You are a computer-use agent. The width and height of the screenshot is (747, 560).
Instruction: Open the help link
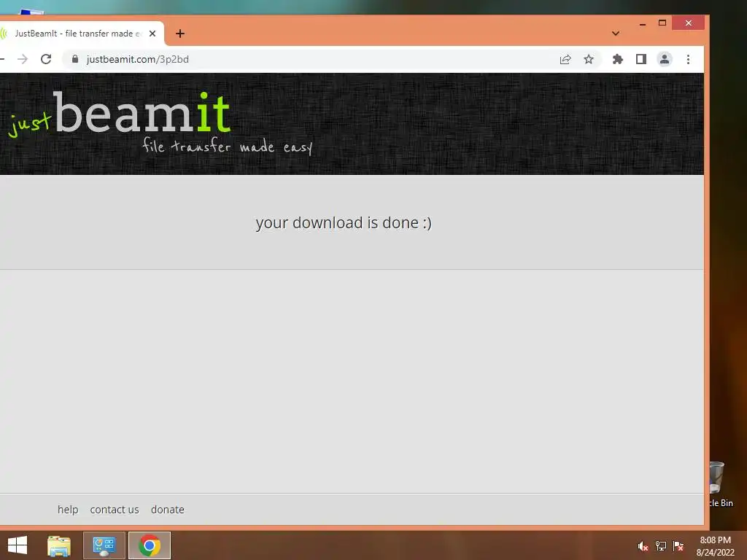(68, 510)
